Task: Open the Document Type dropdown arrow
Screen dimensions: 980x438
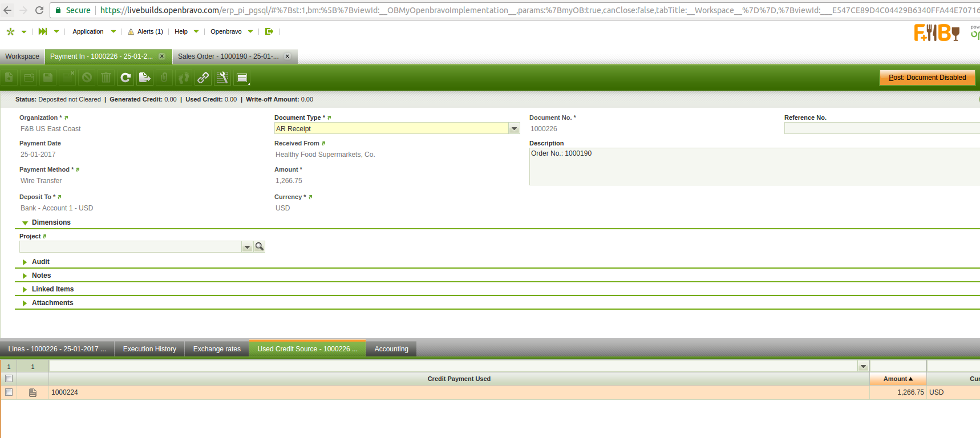Action: [x=514, y=129]
